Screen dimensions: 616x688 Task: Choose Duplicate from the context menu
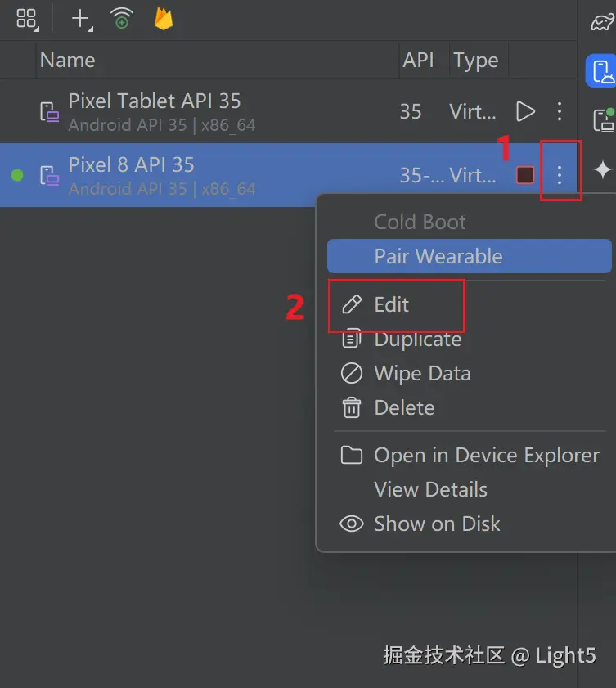(417, 340)
